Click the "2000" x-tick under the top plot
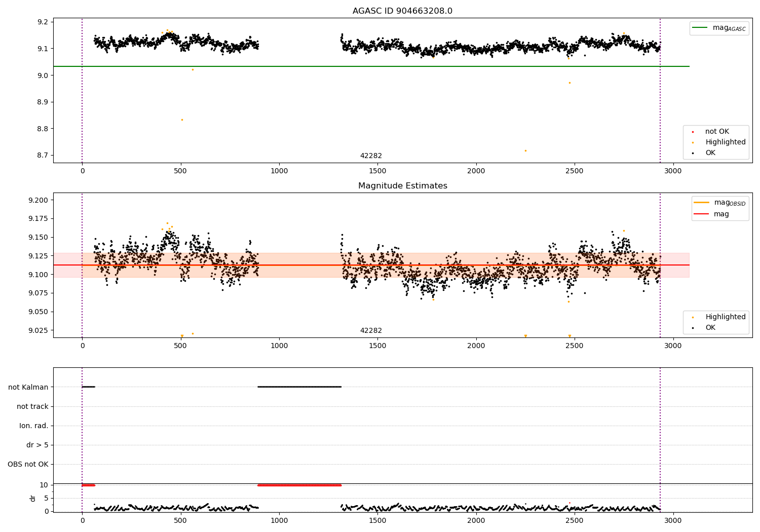This screenshot has width=760, height=532. [x=476, y=171]
